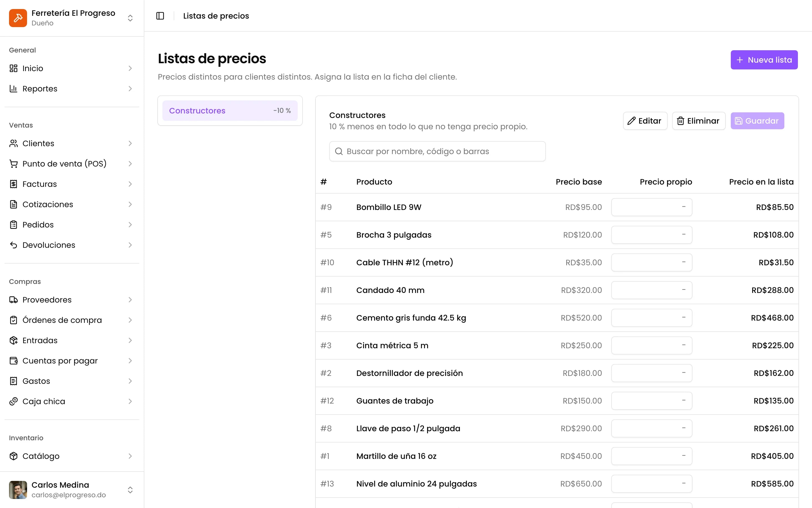Open Reportes in the sidebar

click(72, 89)
